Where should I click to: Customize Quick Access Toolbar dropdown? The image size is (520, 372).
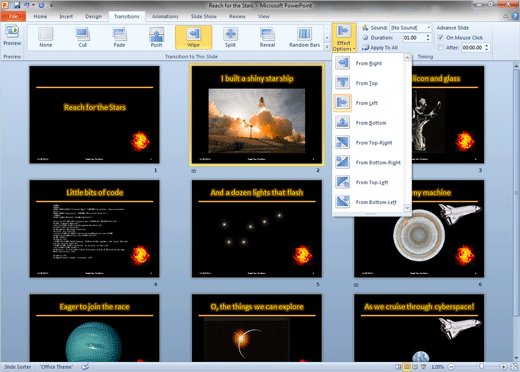click(x=52, y=5)
